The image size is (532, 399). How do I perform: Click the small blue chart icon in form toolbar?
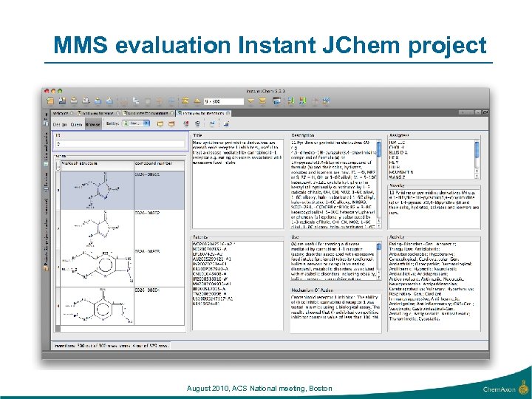[212, 124]
